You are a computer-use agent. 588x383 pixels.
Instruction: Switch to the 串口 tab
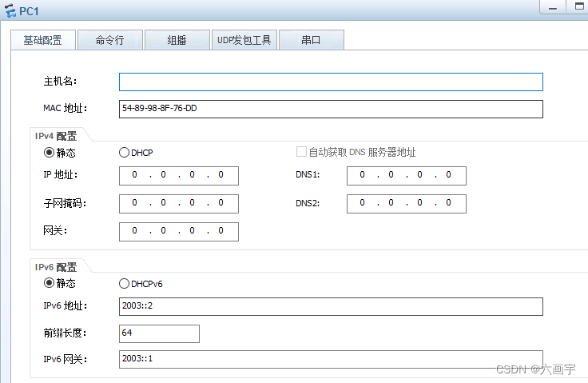point(312,40)
